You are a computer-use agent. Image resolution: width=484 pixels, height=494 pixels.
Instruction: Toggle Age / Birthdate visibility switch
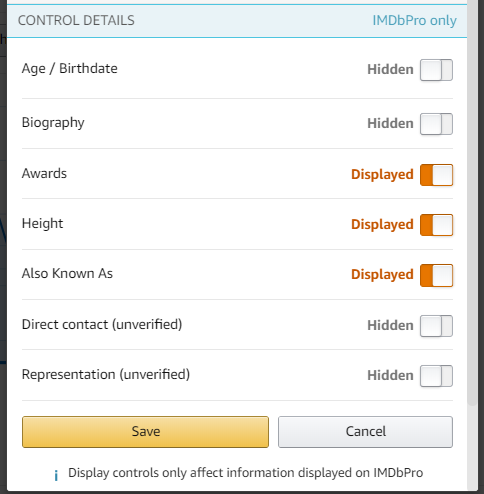(436, 70)
